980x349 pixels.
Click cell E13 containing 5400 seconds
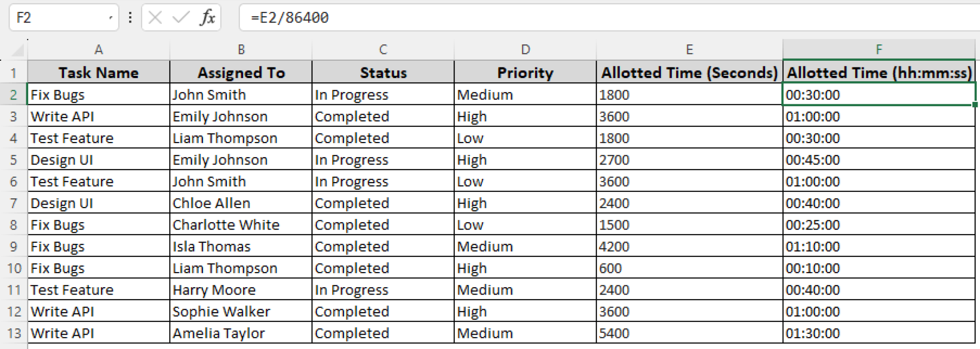tap(689, 333)
